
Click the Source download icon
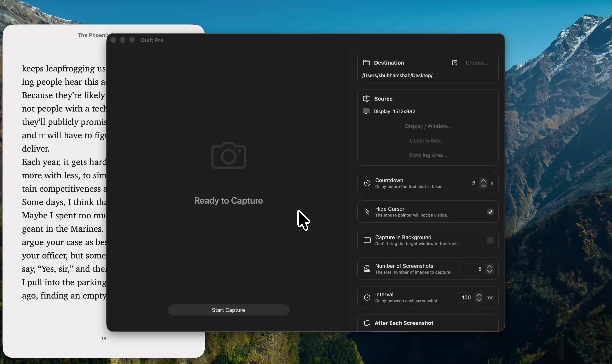tap(366, 99)
